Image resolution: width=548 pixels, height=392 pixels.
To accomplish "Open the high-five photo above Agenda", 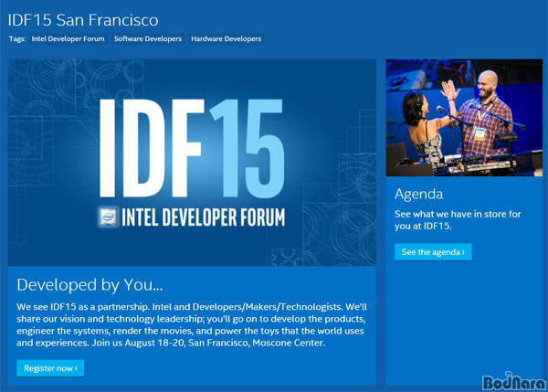I will (x=464, y=118).
